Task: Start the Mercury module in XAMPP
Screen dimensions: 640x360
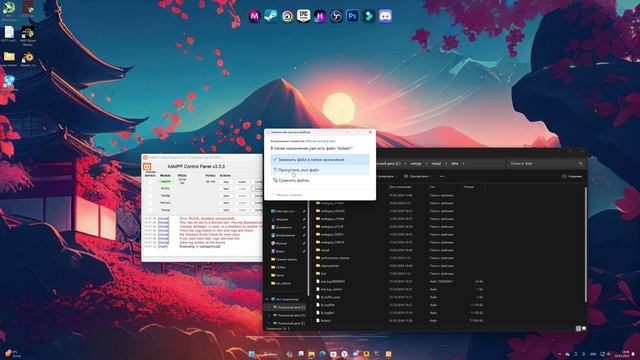Action: coord(226,203)
